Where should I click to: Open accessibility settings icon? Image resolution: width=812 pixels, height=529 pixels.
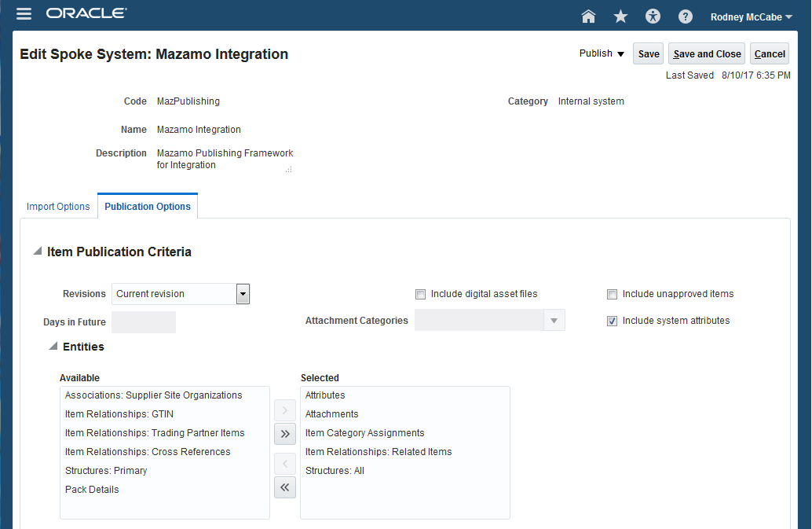pyautogui.click(x=653, y=17)
